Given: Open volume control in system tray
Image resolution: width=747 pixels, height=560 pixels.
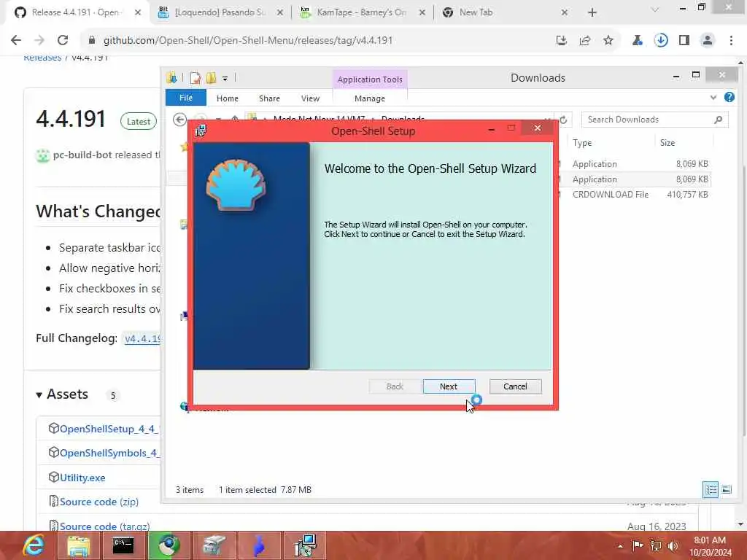Looking at the screenshot, I should [673, 545].
